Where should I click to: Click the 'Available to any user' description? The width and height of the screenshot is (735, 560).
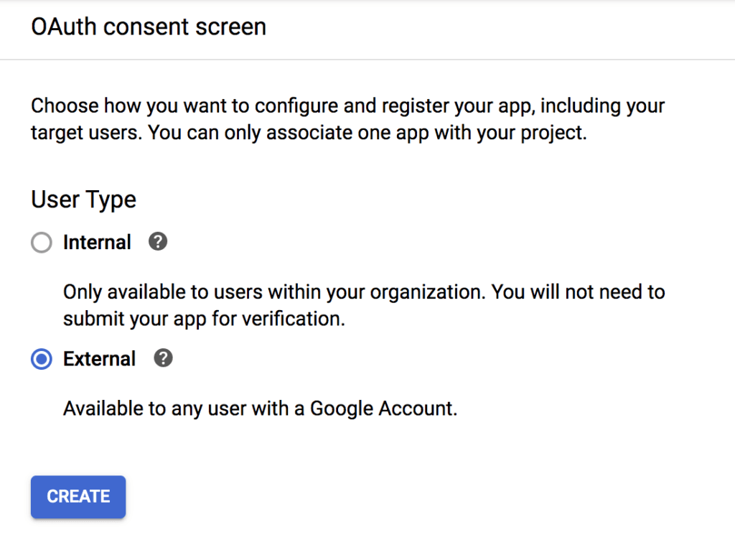tap(260, 409)
